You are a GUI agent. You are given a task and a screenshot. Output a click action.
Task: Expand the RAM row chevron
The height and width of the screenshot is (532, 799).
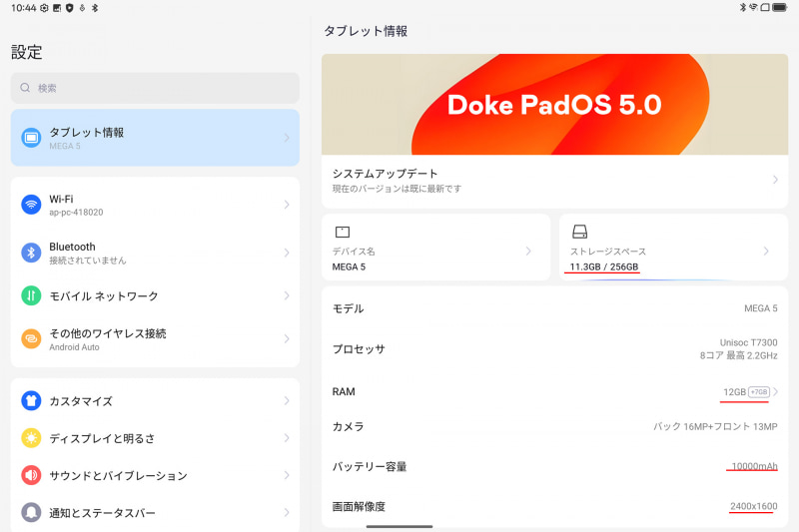775,391
